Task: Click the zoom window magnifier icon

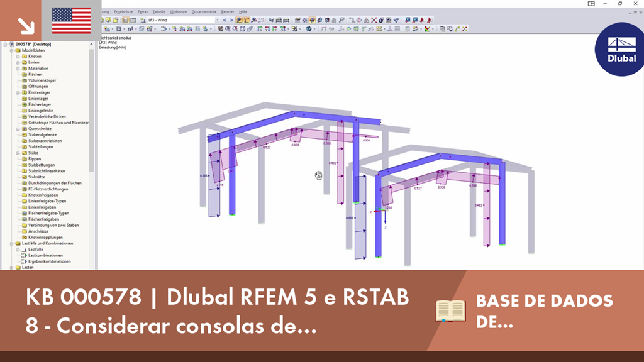Action: point(228,29)
